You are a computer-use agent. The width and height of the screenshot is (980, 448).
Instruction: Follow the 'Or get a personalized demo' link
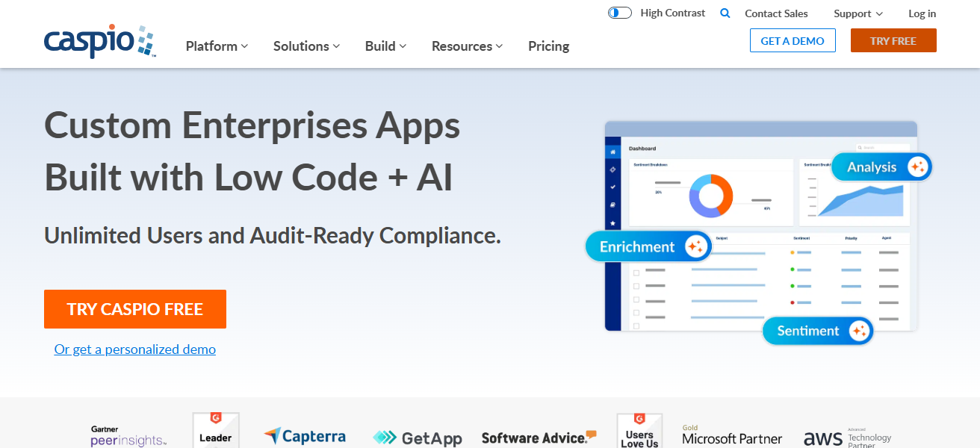point(135,349)
